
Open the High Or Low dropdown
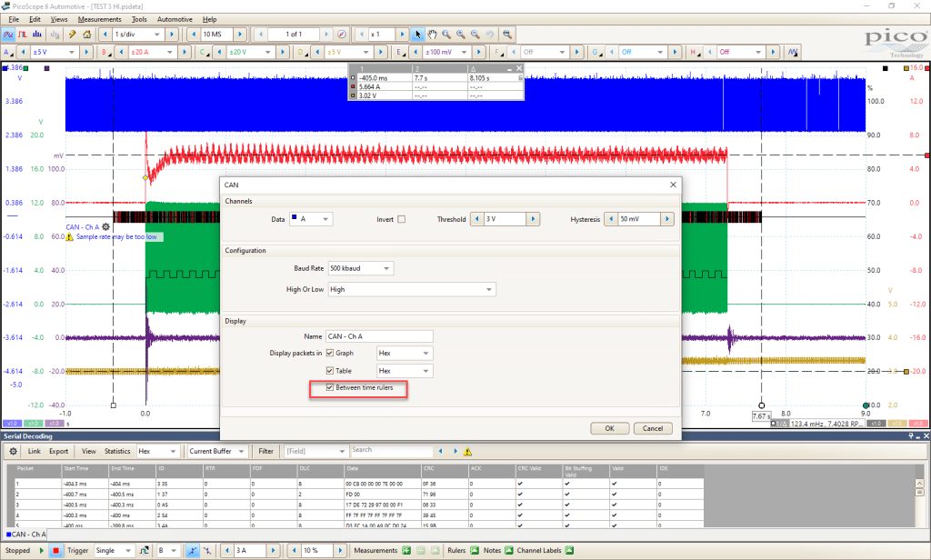412,289
